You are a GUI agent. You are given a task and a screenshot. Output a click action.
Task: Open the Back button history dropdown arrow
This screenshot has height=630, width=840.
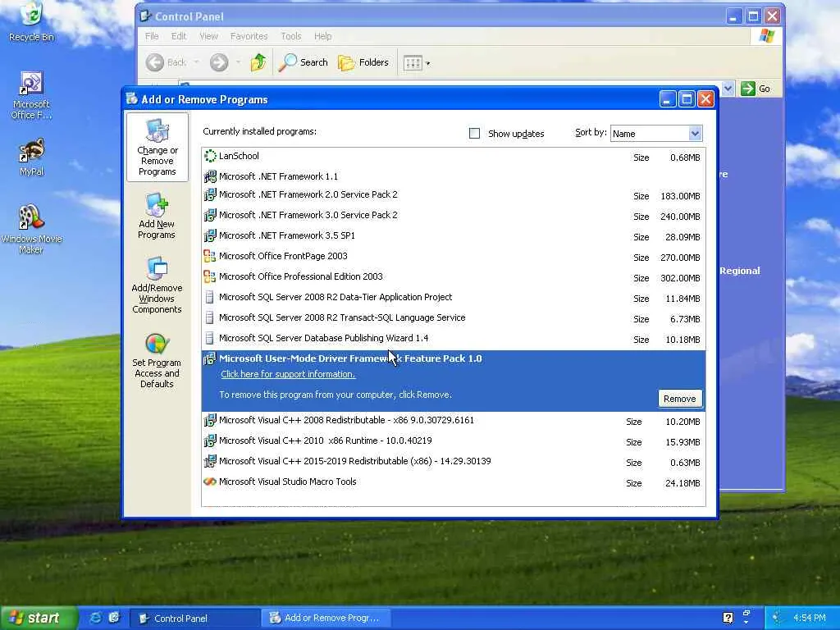[x=197, y=62]
